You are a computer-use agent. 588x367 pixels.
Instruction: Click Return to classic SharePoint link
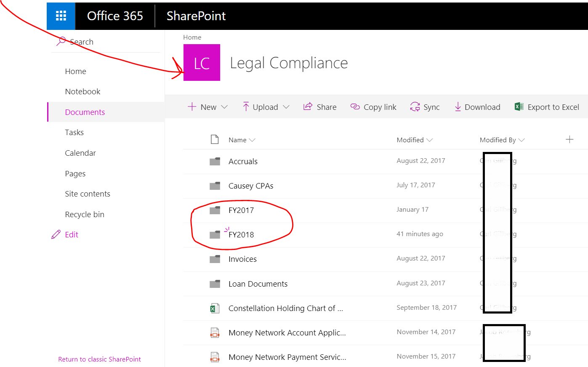(99, 359)
